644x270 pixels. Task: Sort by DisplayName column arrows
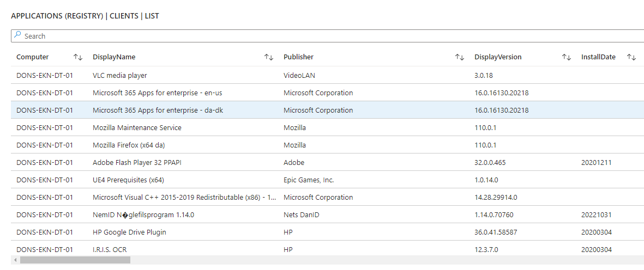tap(269, 57)
